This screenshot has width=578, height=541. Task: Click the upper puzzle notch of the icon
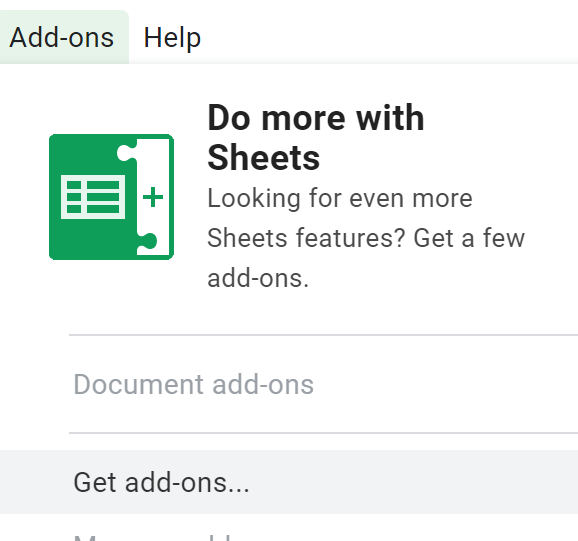[126, 153]
